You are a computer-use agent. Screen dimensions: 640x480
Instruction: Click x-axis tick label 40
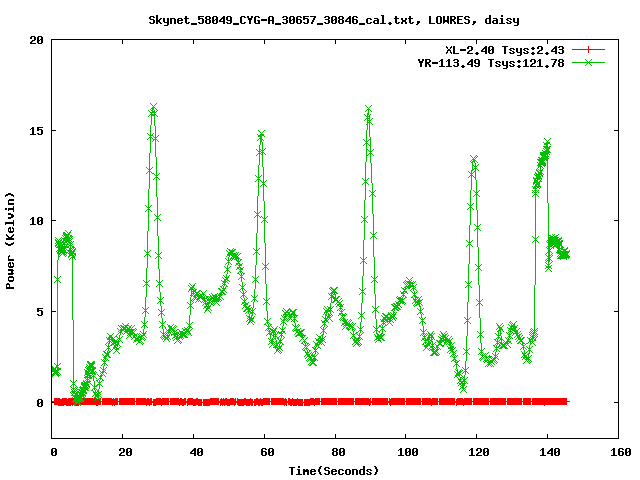tap(196, 452)
